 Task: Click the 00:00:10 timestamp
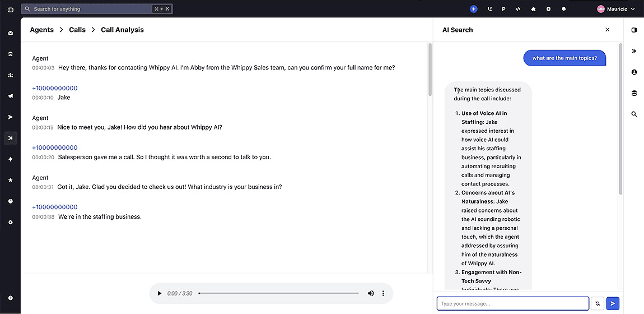[43, 98]
